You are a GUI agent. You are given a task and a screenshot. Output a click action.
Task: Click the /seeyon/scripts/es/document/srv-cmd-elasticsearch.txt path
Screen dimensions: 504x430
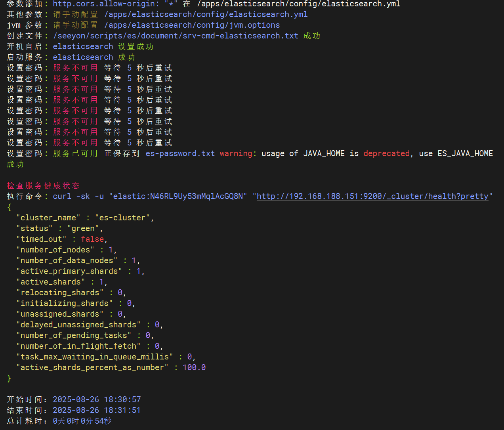click(176, 36)
